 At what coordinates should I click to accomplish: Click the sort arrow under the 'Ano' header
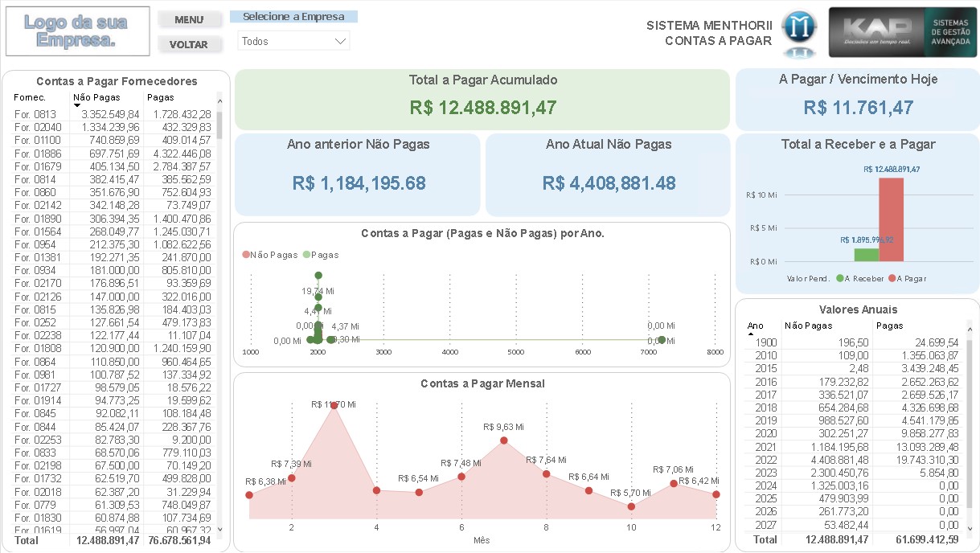point(751,334)
